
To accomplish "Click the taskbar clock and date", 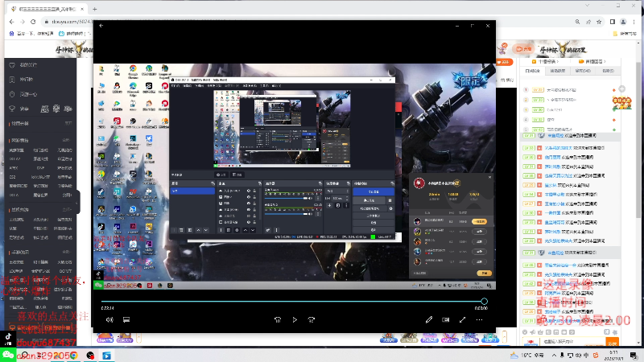I will pyautogui.click(x=613, y=356).
